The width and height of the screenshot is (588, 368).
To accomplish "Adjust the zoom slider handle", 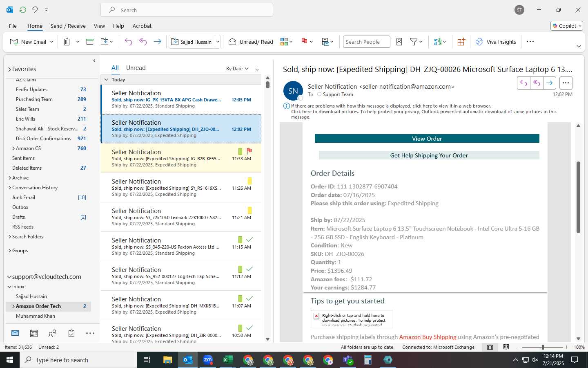I will click(543, 347).
